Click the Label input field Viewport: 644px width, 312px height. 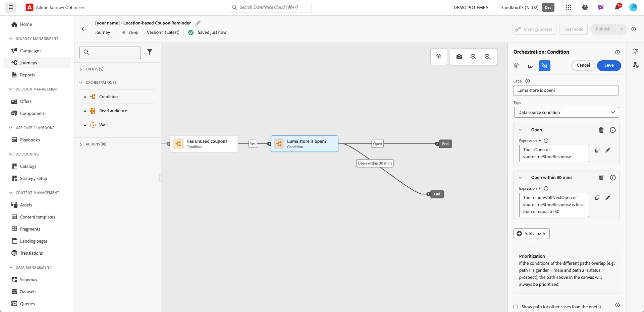(566, 90)
